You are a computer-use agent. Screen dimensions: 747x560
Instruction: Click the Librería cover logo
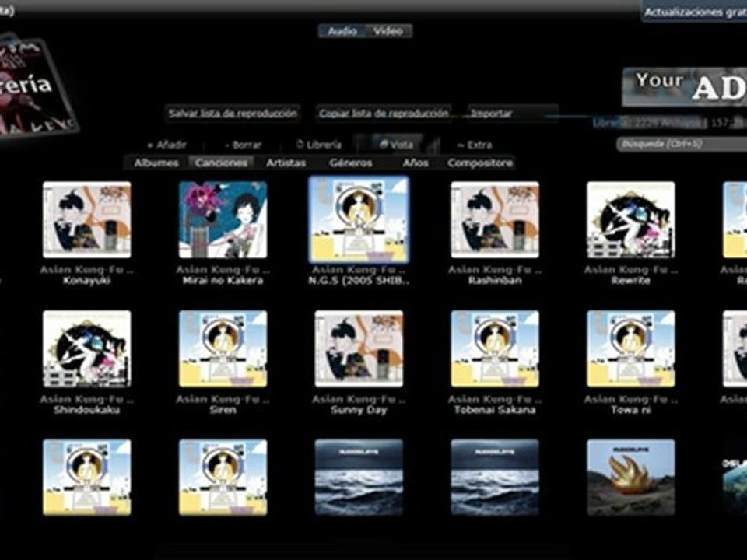(35, 86)
